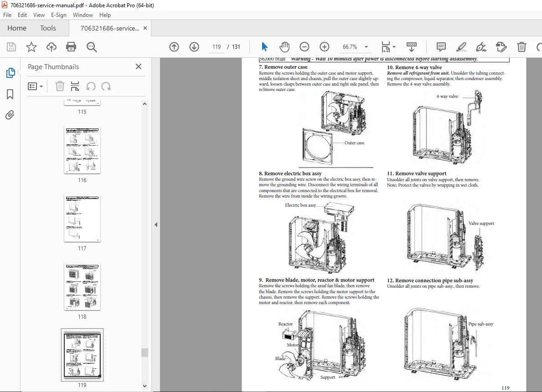Close the Page Thumbnails panel
This screenshot has height=392, width=542.
click(139, 66)
